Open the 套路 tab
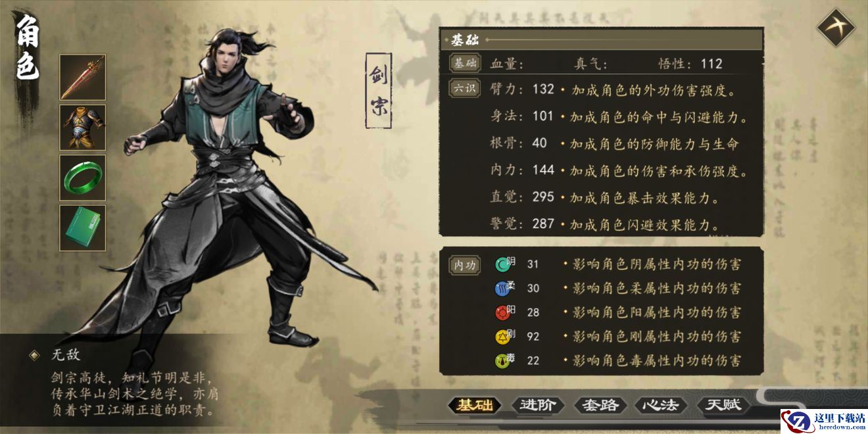 click(600, 405)
